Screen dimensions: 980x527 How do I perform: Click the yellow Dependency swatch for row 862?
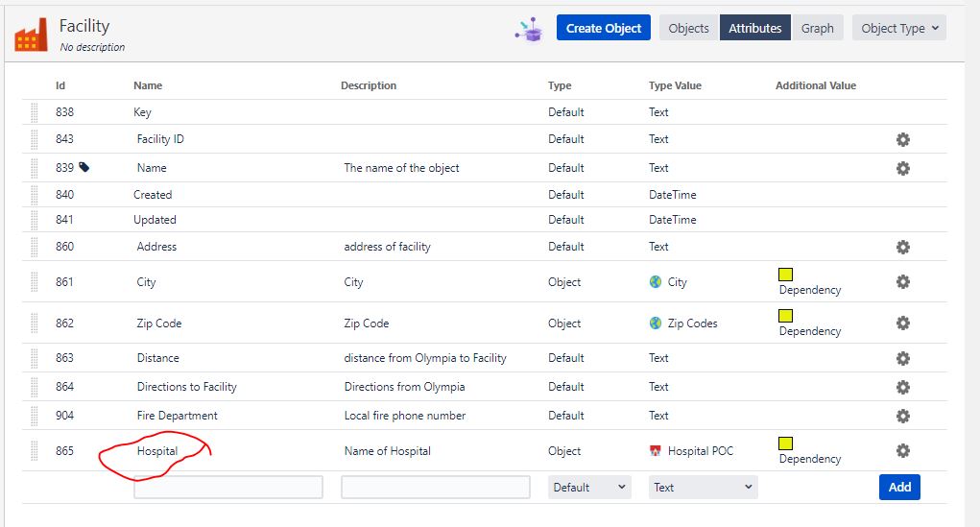tap(785, 316)
